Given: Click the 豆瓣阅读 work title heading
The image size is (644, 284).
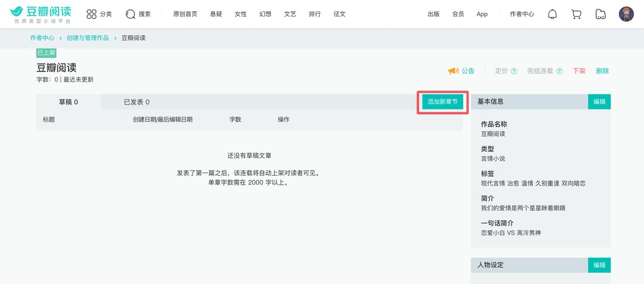Looking at the screenshot, I should 57,68.
